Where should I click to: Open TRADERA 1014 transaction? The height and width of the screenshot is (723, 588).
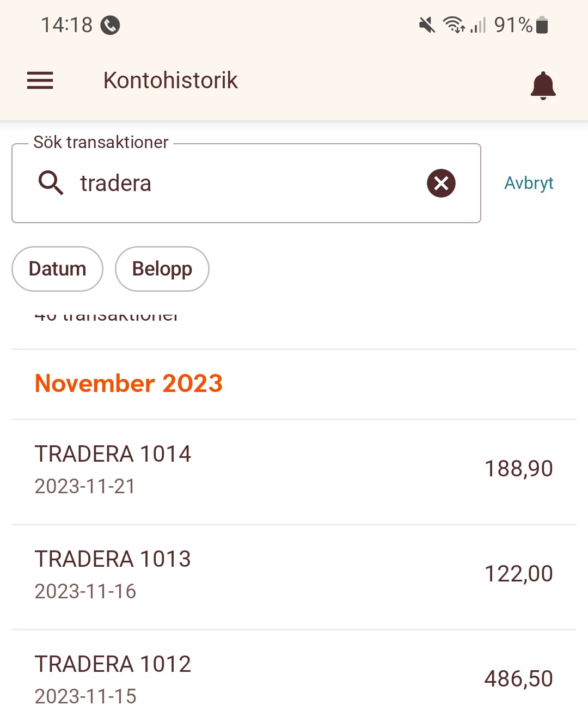click(x=113, y=468)
